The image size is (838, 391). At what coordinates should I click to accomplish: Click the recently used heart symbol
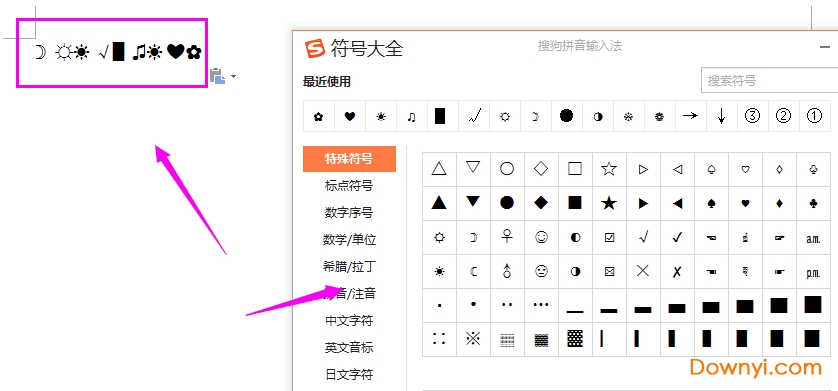coord(350,116)
